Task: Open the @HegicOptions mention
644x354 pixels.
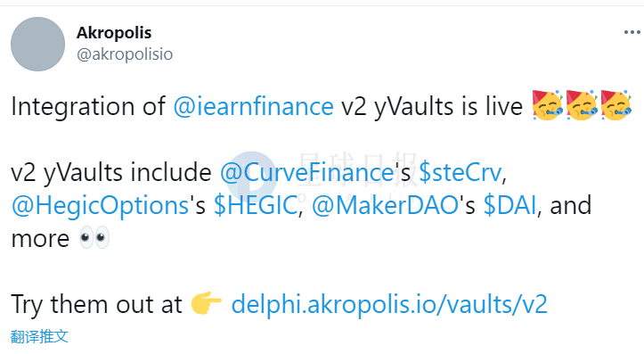Action: click(x=100, y=205)
